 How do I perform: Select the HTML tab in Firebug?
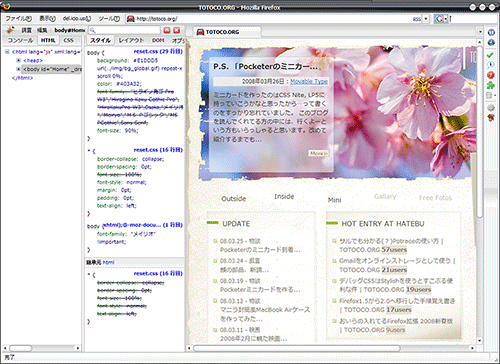pos(48,40)
